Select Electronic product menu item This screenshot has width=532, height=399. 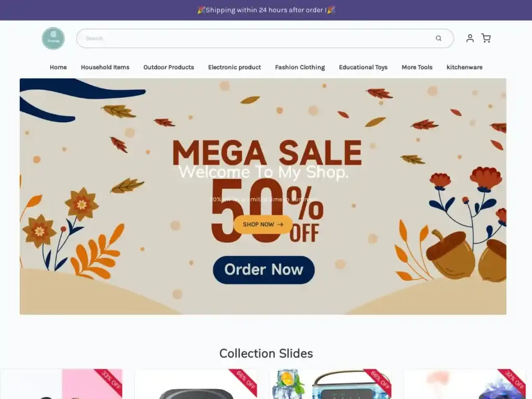pyautogui.click(x=234, y=67)
